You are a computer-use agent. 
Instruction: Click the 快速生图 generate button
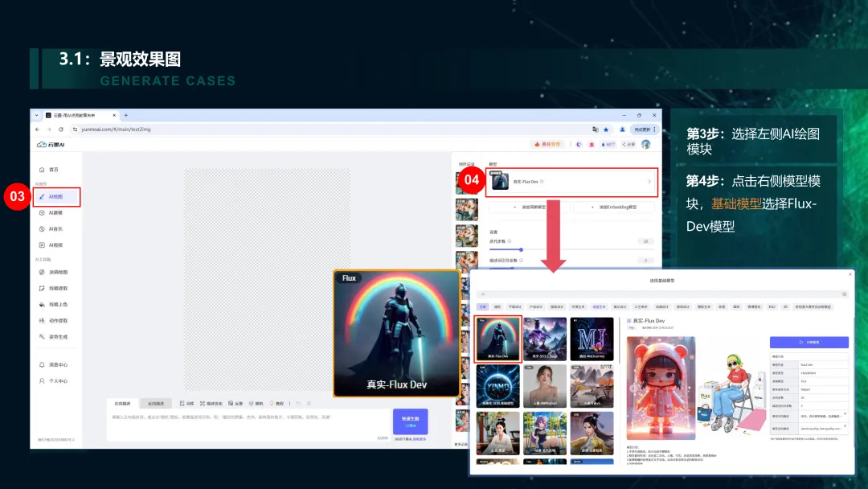(x=410, y=421)
